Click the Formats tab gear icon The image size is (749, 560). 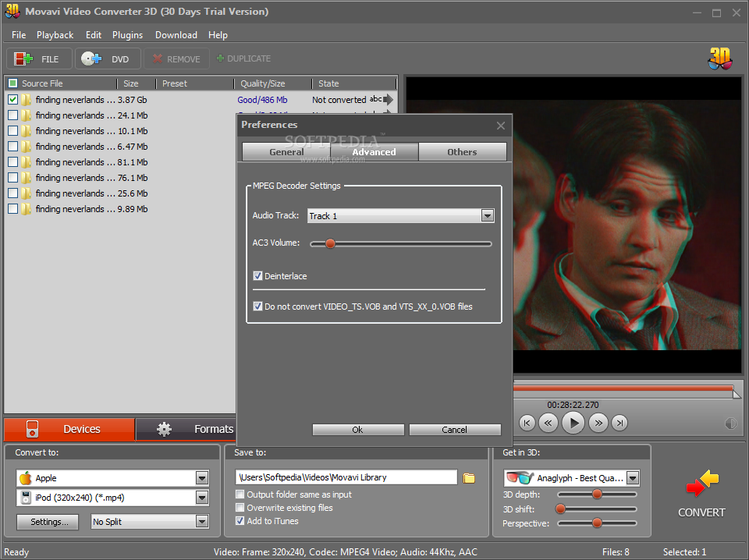click(165, 429)
